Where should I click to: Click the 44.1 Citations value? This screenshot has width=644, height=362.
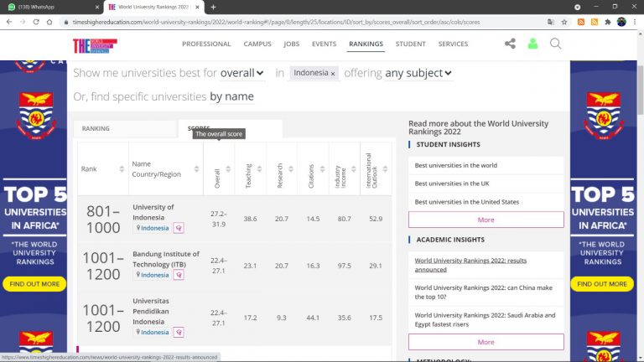pos(313,318)
